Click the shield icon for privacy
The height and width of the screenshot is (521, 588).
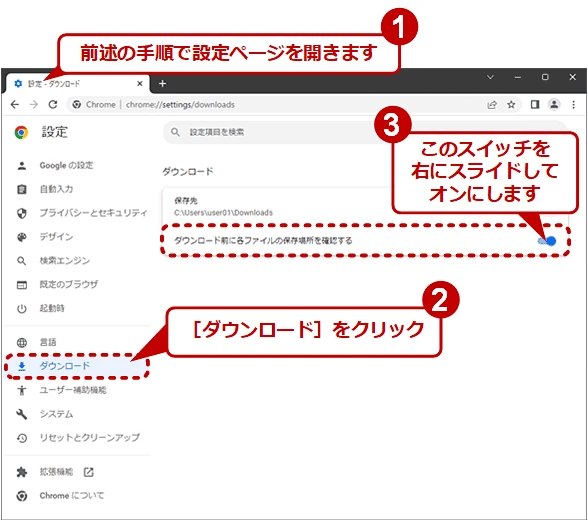coord(22,213)
